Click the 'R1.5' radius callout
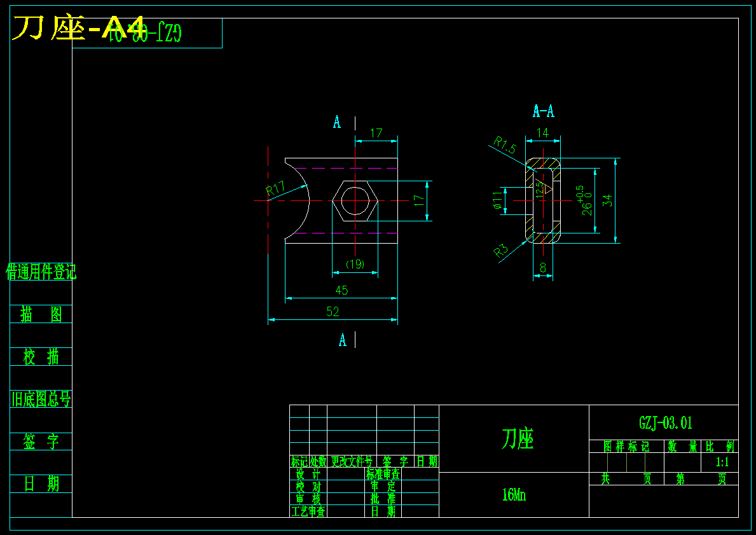This screenshot has height=535, width=756. (x=505, y=145)
